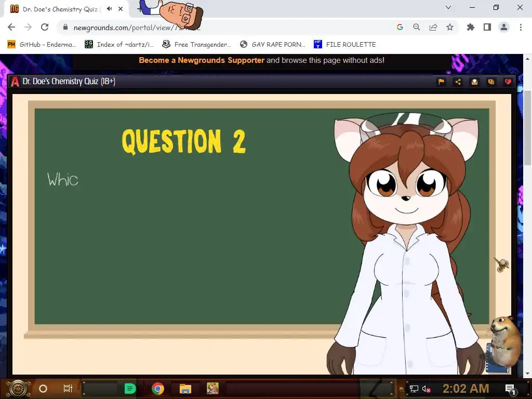
Task: Mute the tab via the speaker icon
Action: [109, 9]
